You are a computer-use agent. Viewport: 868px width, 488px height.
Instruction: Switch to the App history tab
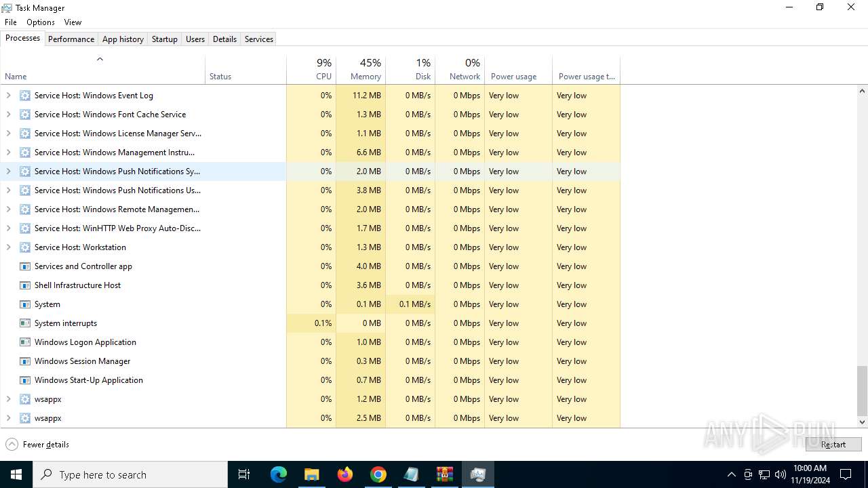click(x=123, y=39)
